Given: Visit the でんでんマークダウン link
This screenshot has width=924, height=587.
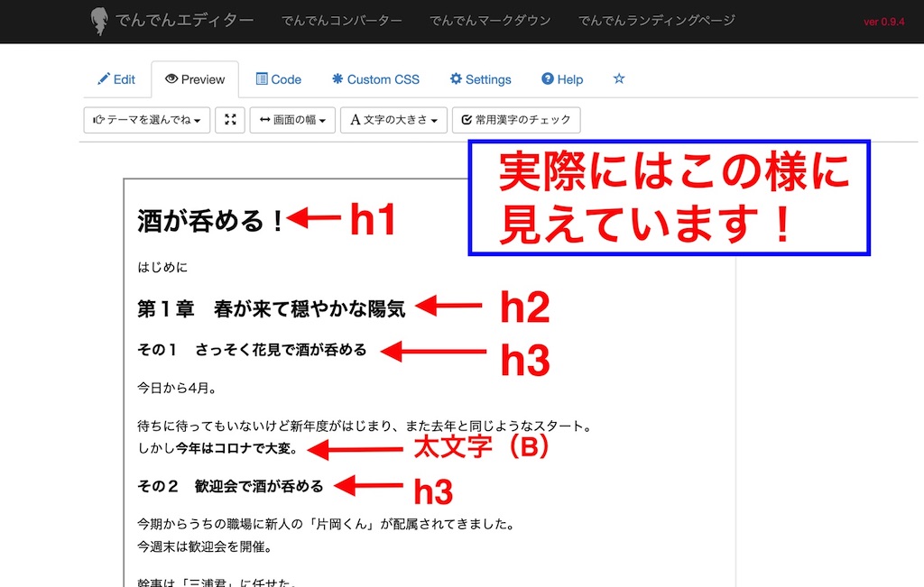Looking at the screenshot, I should (490, 21).
